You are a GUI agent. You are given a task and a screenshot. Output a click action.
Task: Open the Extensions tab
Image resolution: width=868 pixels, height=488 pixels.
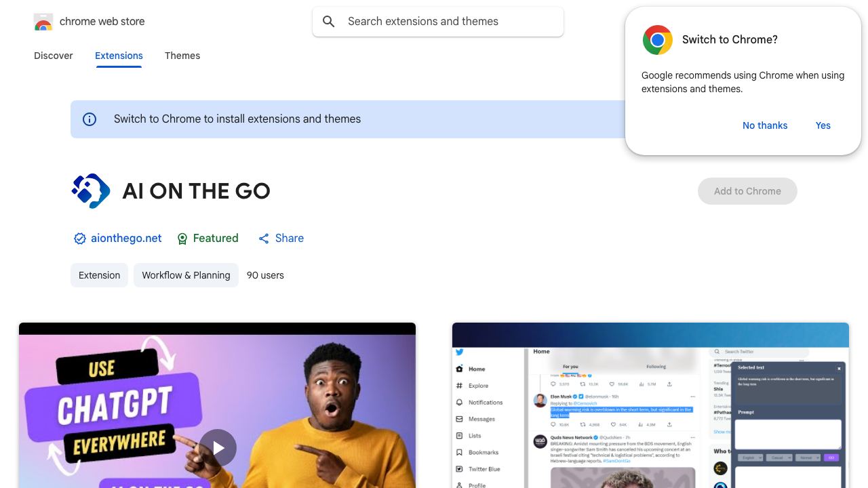pos(119,56)
